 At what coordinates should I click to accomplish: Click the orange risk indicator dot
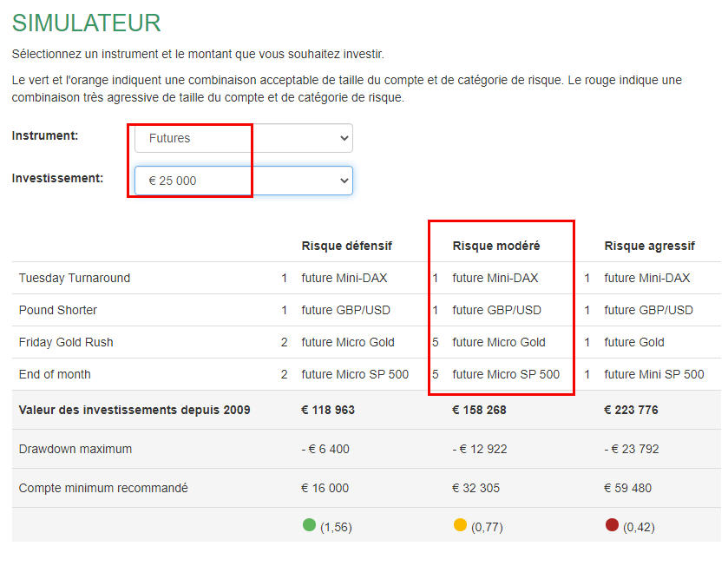pyautogui.click(x=460, y=525)
